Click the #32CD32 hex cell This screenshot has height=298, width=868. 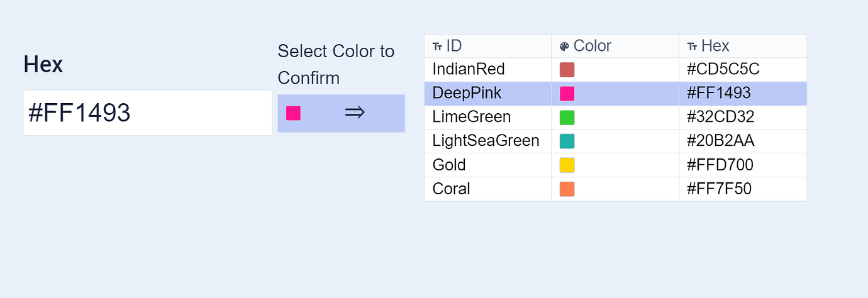[x=720, y=118]
